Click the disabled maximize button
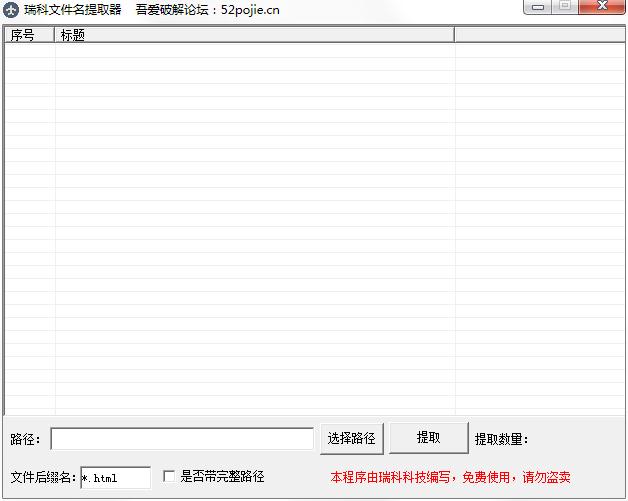Screen dimensions: 628x501 pos(565,7)
